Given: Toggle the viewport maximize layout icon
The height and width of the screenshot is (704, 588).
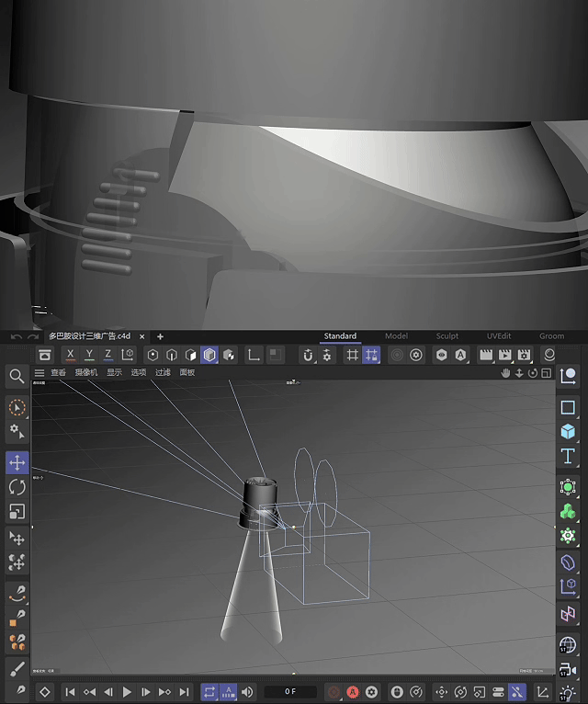Looking at the screenshot, I should click(546, 373).
